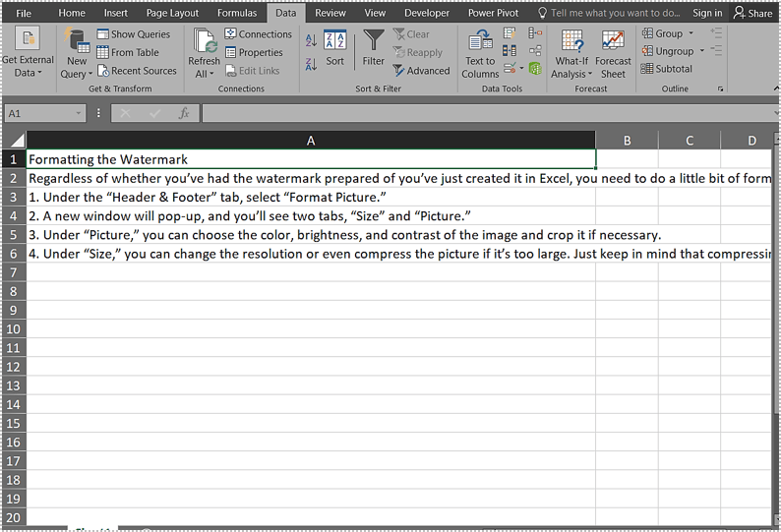Screen dimensions: 781x532
Task: Click the Connections button
Action: coord(259,34)
